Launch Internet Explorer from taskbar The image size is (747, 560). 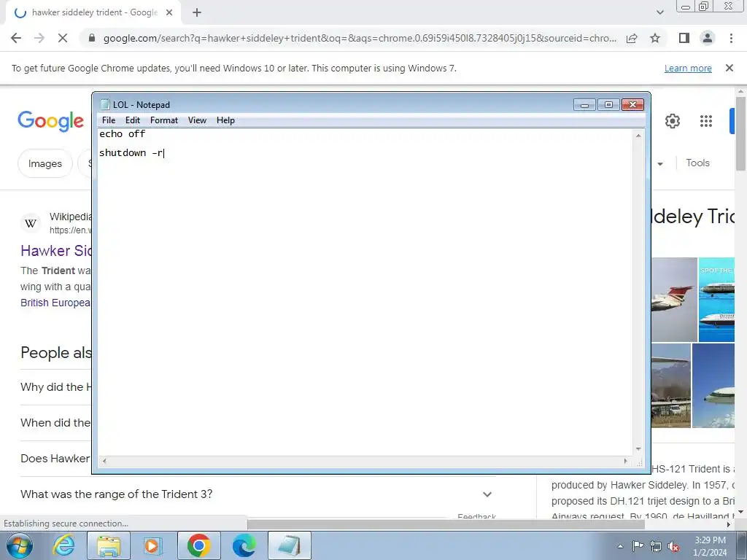pyautogui.click(x=63, y=545)
